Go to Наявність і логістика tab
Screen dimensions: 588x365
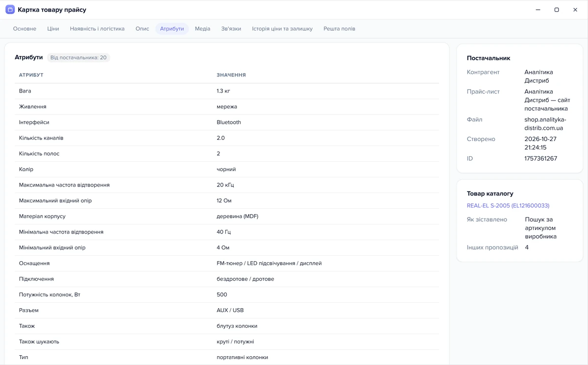(x=97, y=29)
